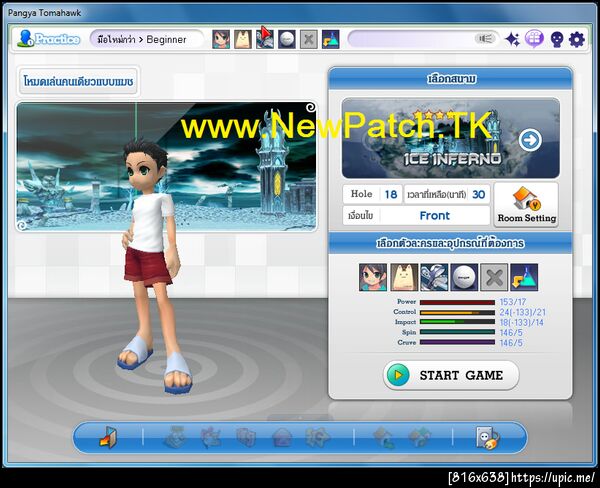Select golf clubs in equipment panel
The image size is (600, 488).
tap(434, 277)
